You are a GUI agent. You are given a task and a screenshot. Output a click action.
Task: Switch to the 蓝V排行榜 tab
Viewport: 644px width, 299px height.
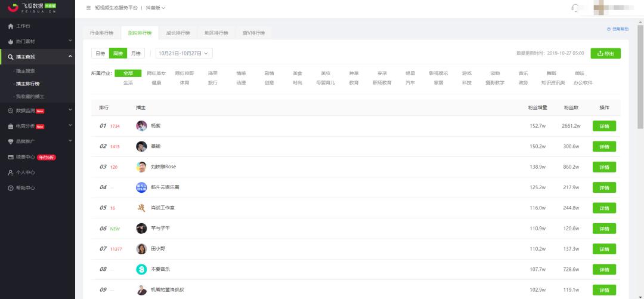tap(254, 33)
